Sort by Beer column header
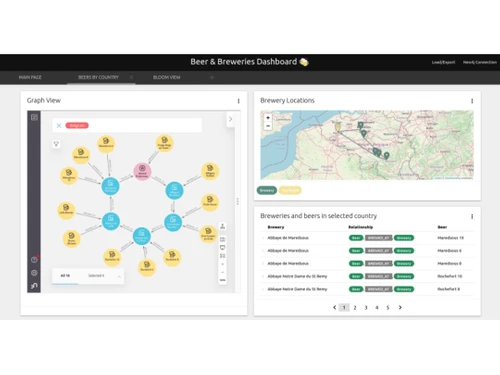 point(442,227)
